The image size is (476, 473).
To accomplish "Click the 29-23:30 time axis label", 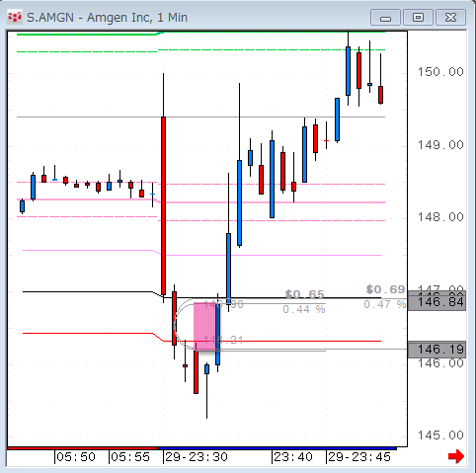I will coord(197,457).
